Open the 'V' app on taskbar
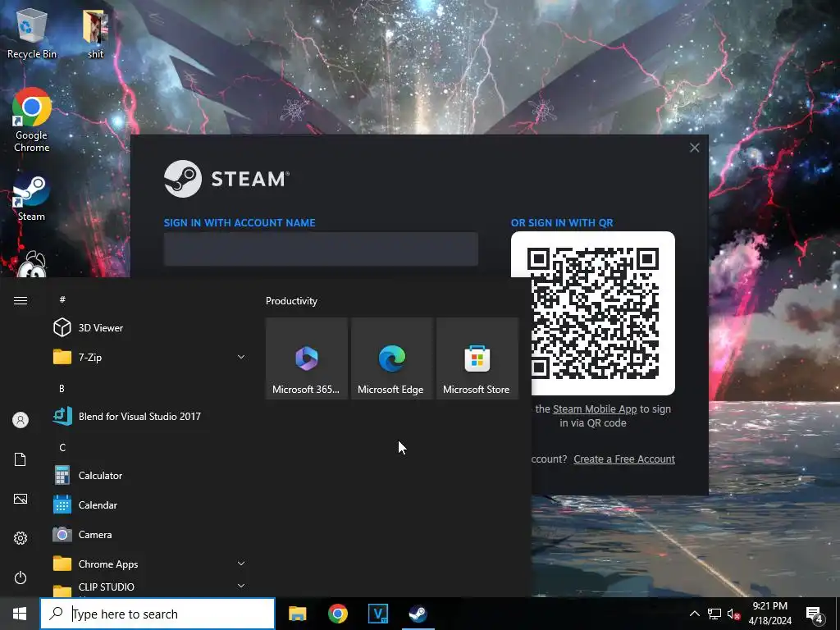Viewport: 840px width, 630px height. click(377, 614)
